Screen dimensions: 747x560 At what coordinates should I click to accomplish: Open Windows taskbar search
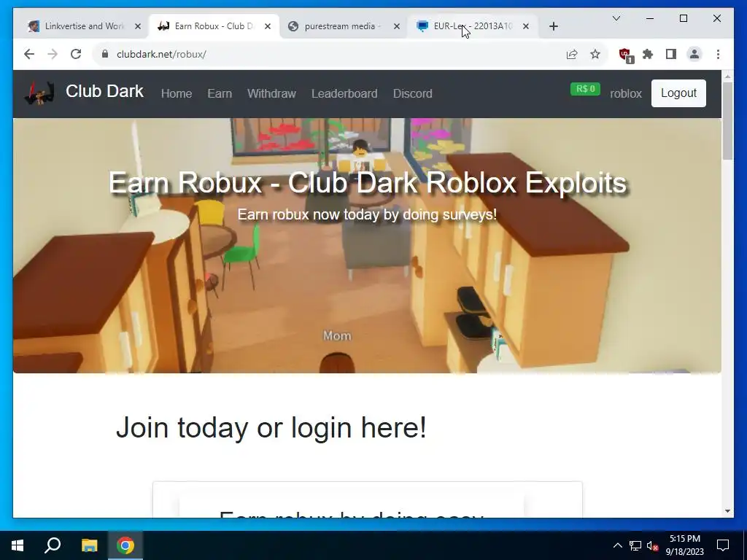click(53, 545)
